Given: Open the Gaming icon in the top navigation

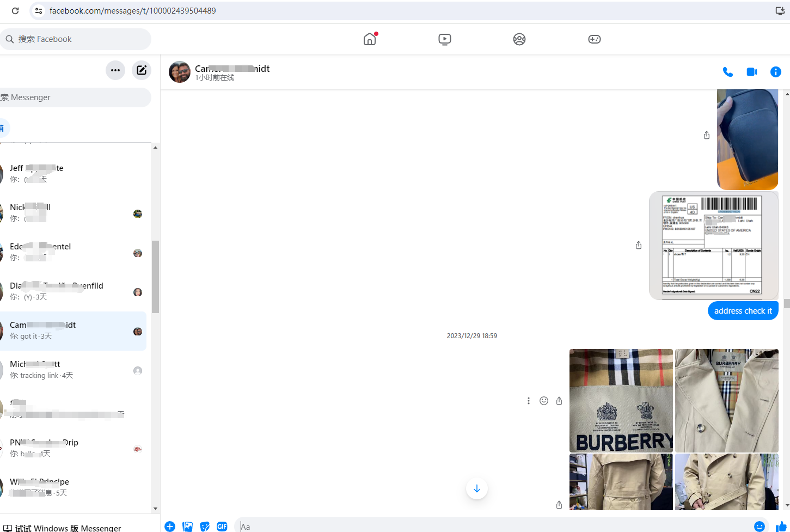Looking at the screenshot, I should pos(594,39).
